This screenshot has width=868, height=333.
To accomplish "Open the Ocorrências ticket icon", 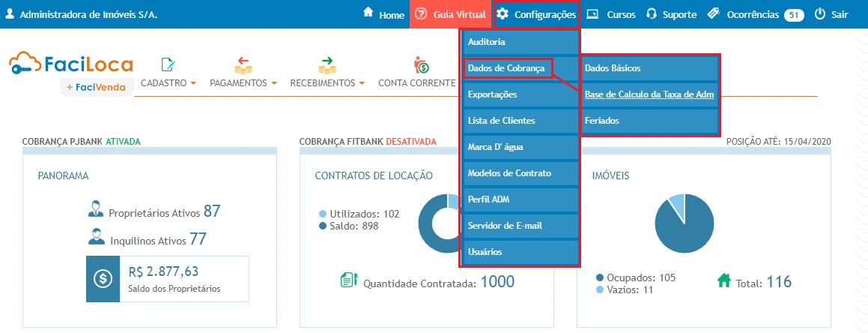I will pos(714,14).
